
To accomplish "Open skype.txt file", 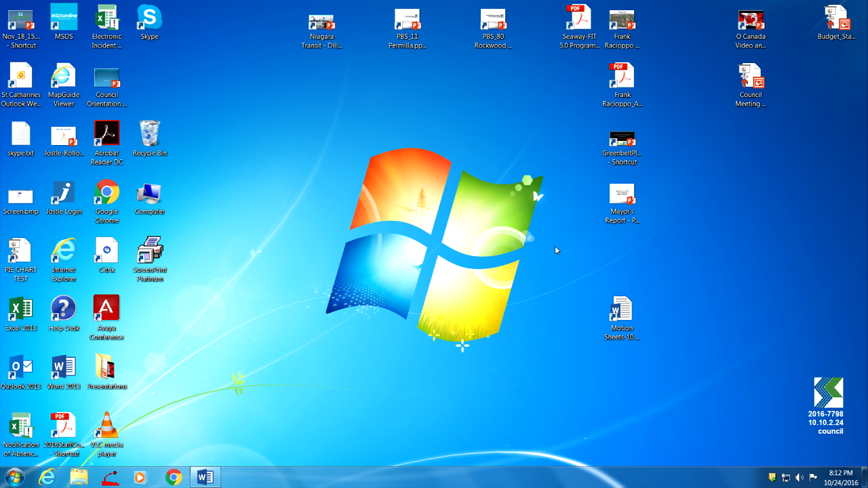I will pyautogui.click(x=21, y=139).
